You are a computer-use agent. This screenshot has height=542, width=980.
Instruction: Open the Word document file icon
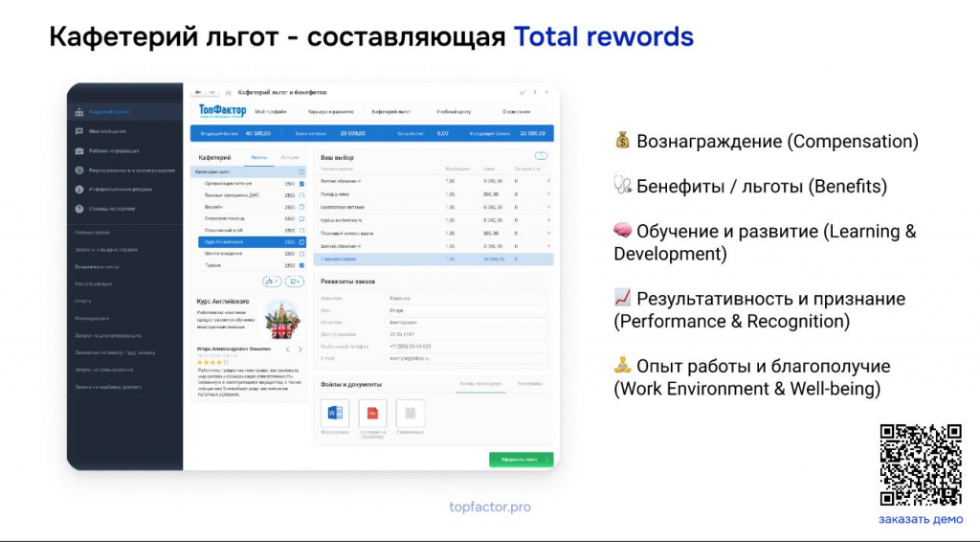[x=335, y=414]
